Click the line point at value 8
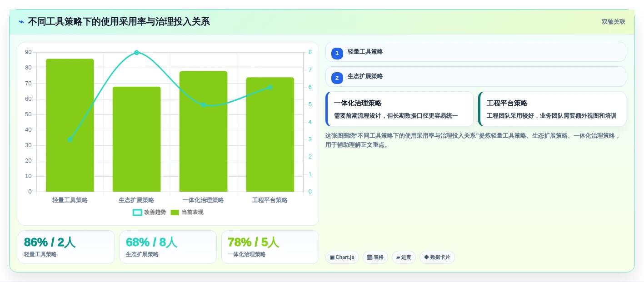Image resolution: width=644 pixels, height=282 pixels. click(x=137, y=53)
